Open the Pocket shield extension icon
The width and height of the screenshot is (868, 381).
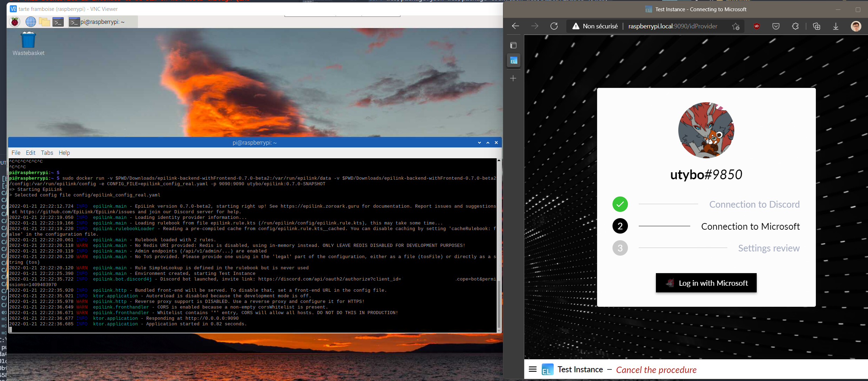coord(776,26)
